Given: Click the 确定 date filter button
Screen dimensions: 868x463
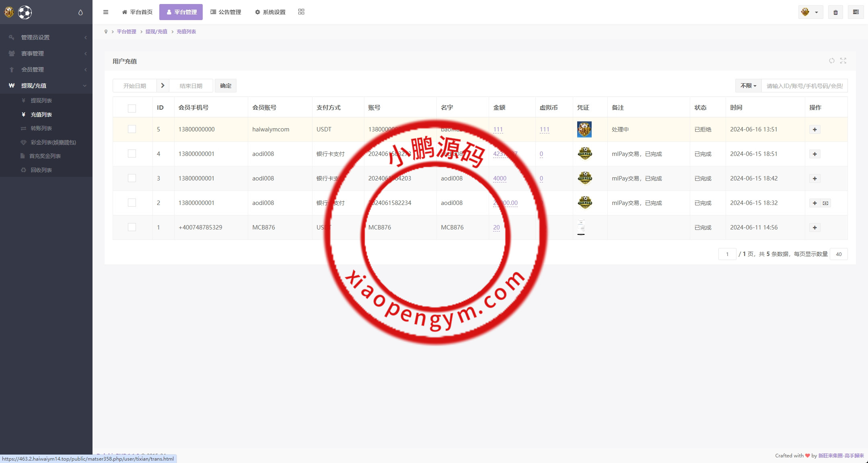Looking at the screenshot, I should click(x=226, y=86).
